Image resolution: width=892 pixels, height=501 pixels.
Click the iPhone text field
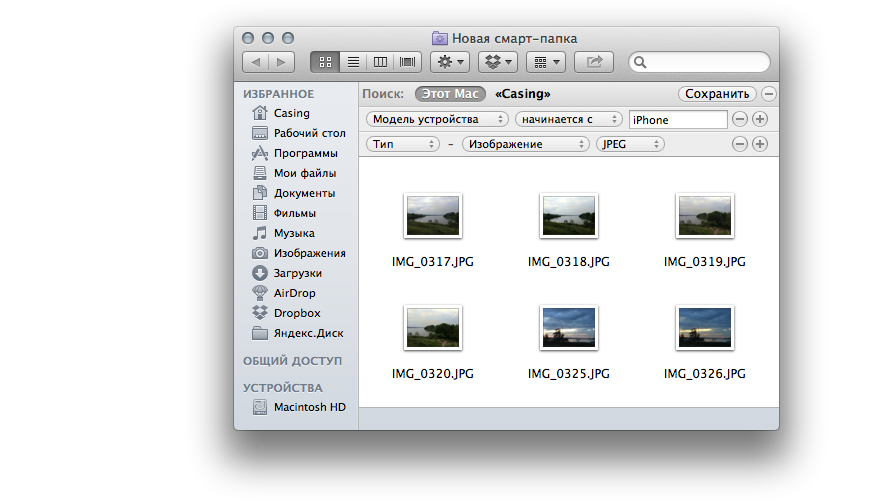678,119
